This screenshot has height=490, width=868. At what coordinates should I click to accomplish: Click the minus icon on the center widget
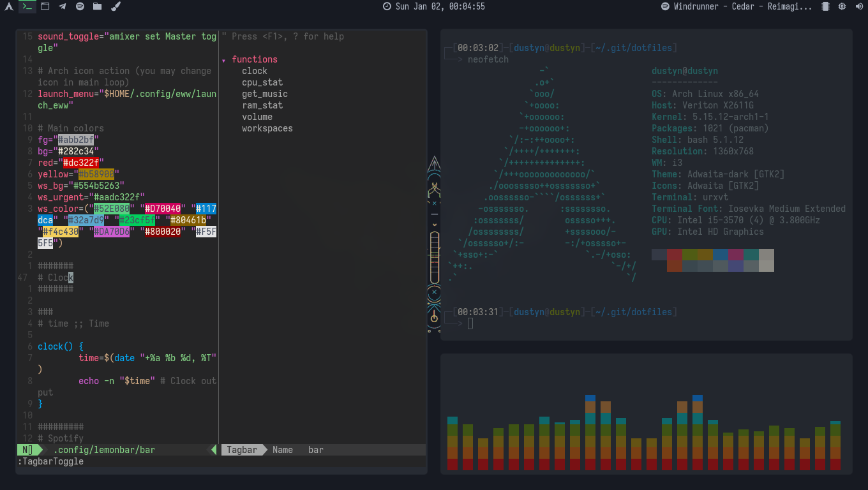coord(434,214)
